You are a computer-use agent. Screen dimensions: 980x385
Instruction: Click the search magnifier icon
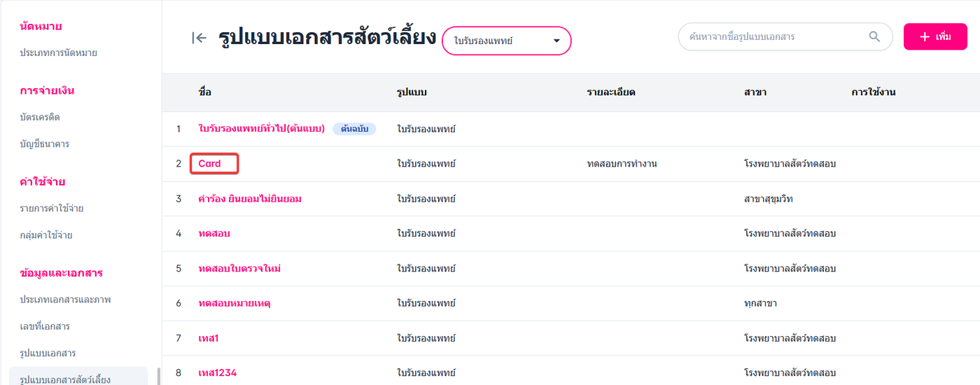click(874, 36)
